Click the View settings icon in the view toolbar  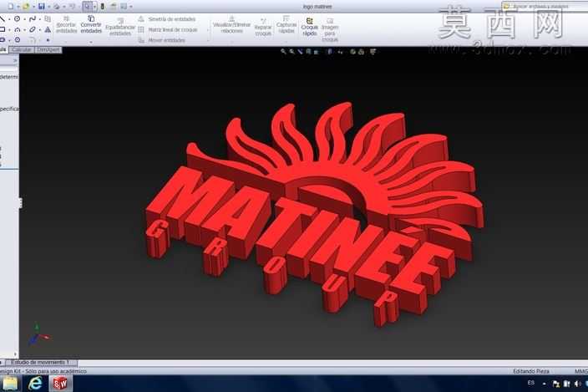coord(373,52)
